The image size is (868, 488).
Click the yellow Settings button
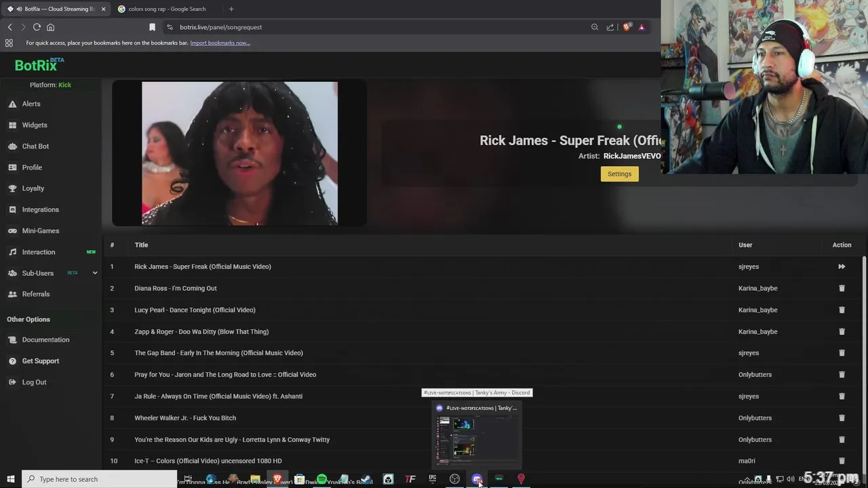point(619,174)
